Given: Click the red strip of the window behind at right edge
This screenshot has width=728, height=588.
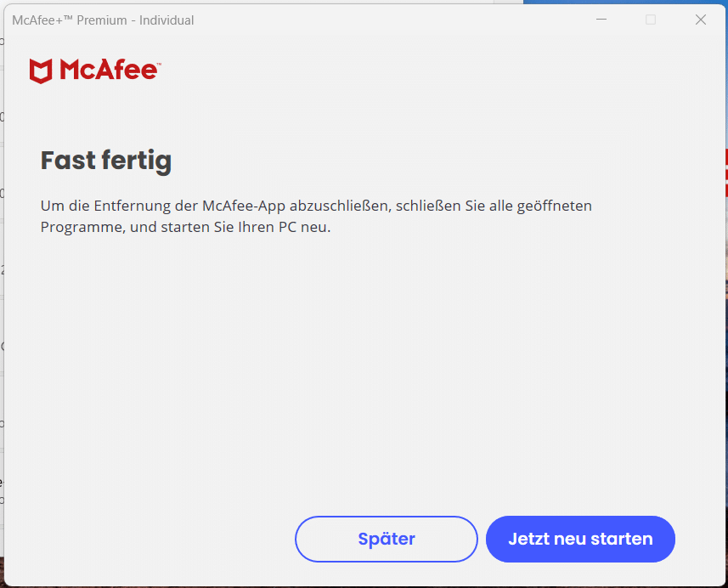Looking at the screenshot, I should pos(726,172).
